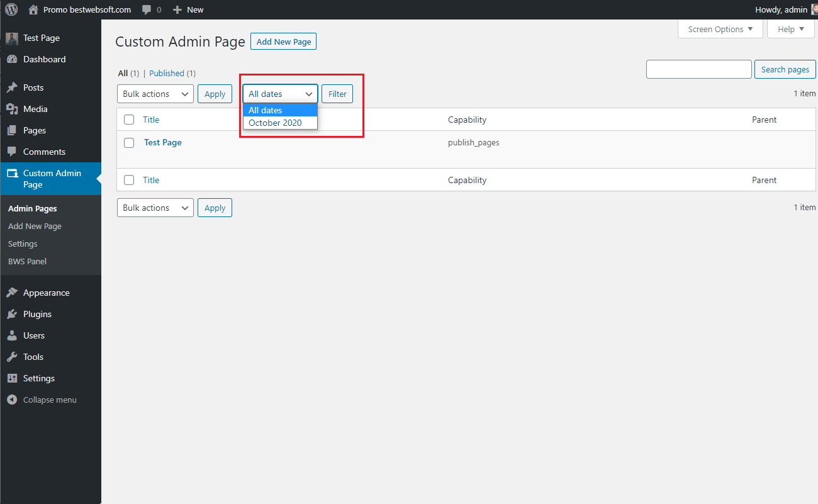Click the admin avatar in top bar
Image resolution: width=818 pixels, height=504 pixels.
click(815, 9)
